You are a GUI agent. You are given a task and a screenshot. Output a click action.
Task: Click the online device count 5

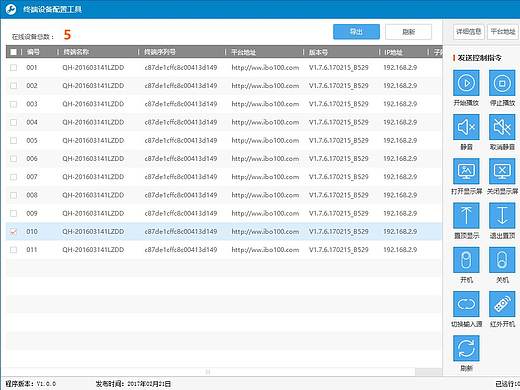pos(67,35)
